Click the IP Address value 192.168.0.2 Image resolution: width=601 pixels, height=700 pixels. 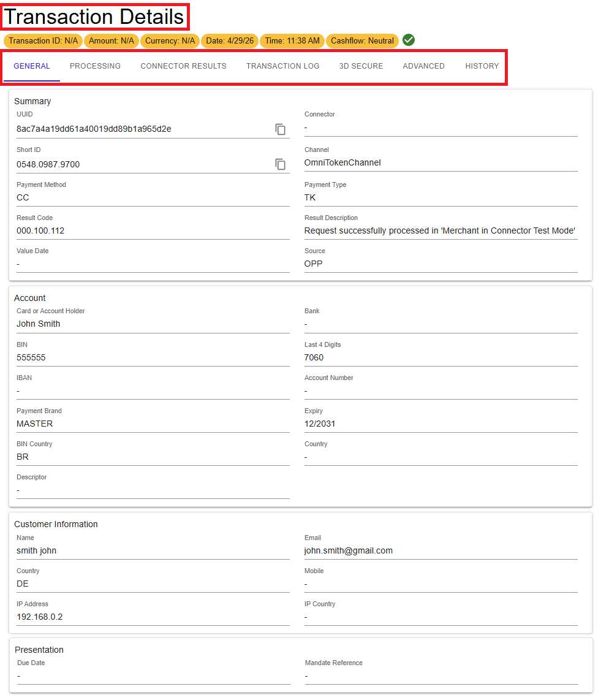(x=40, y=617)
